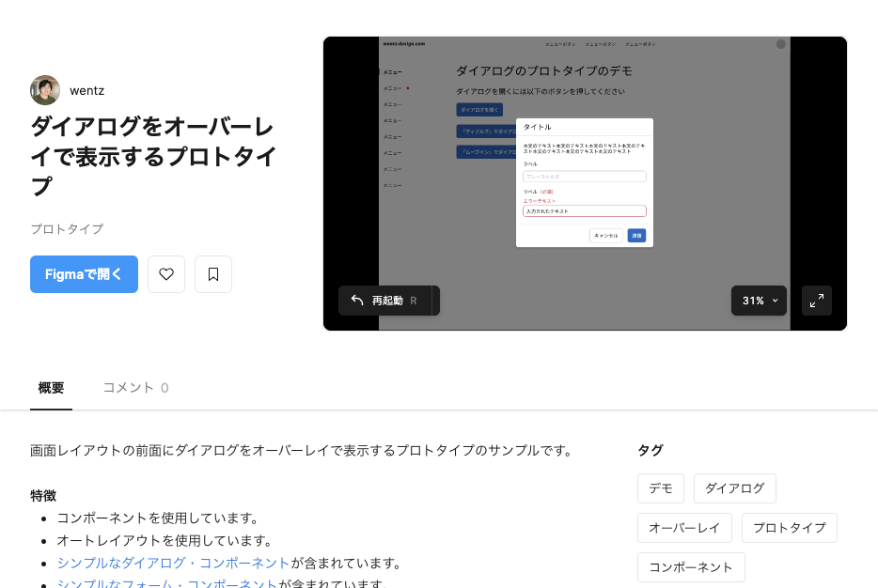Screen dimensions: 878x588
Task: Click the Figmaで開く button
Action: tap(84, 274)
